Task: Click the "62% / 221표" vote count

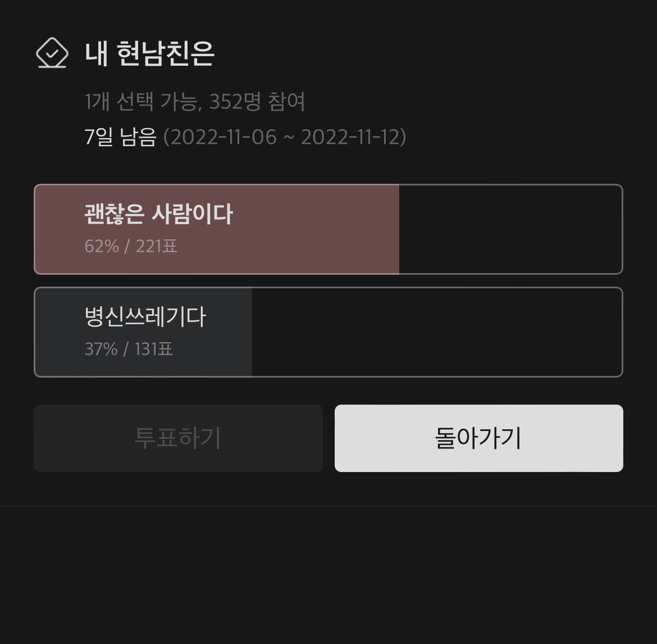Action: pos(131,246)
